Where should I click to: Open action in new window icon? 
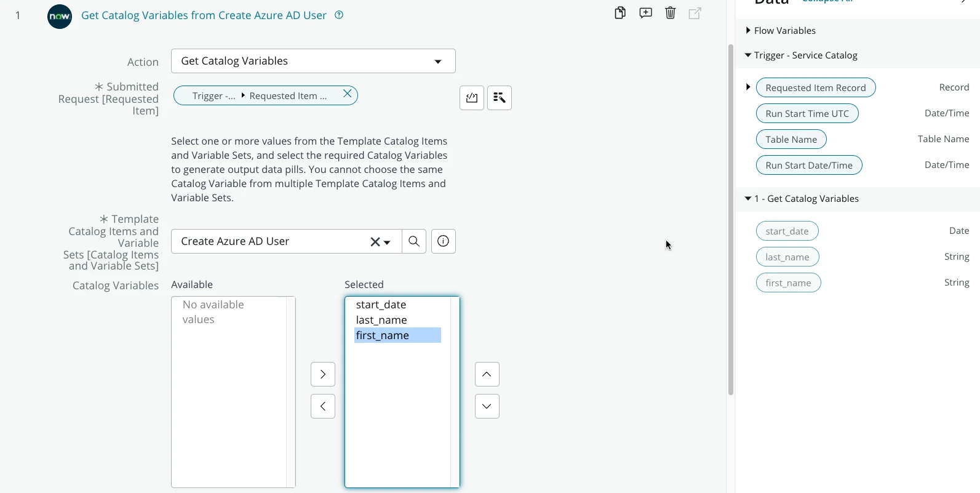pos(695,13)
